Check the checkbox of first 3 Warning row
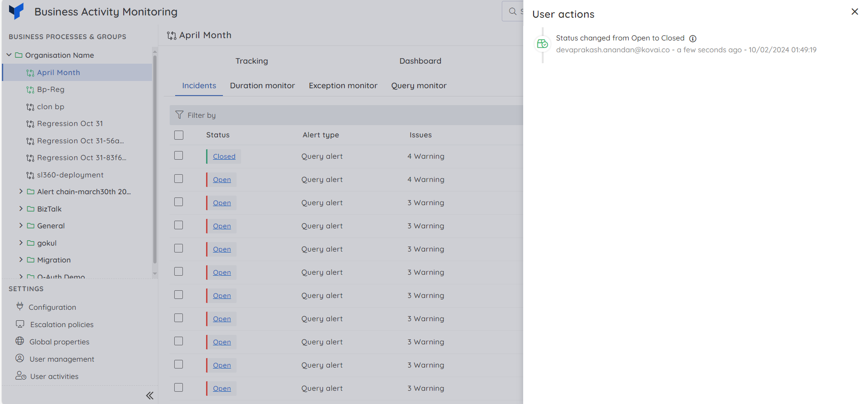The height and width of the screenshot is (404, 868). click(x=179, y=202)
